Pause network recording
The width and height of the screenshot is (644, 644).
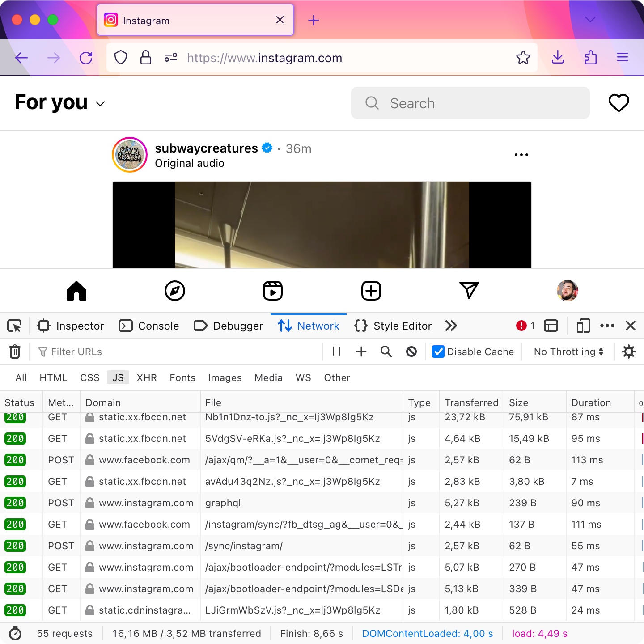(336, 352)
